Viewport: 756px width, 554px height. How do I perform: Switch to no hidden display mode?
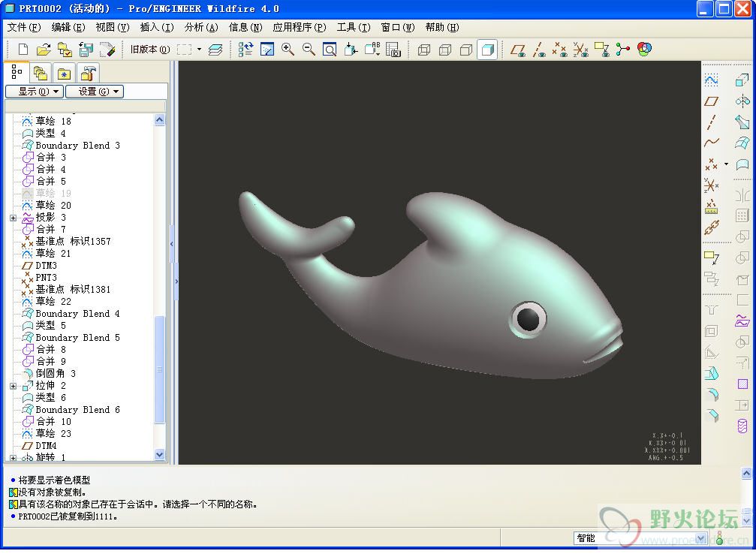coord(466,50)
